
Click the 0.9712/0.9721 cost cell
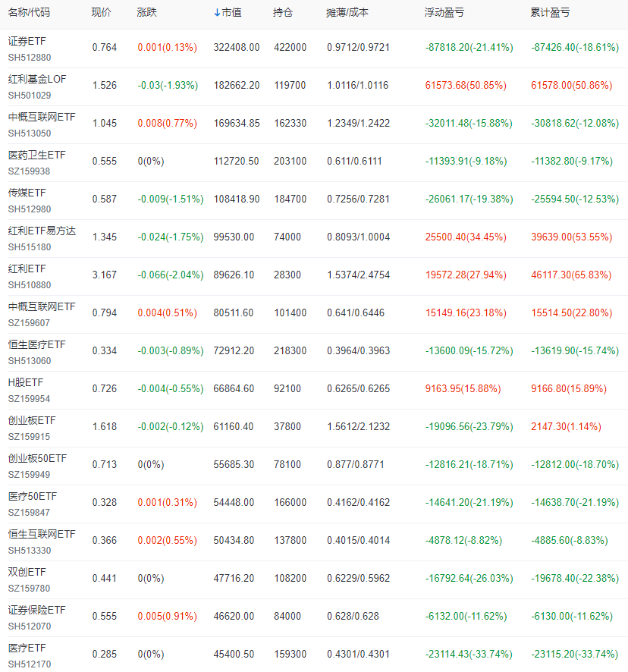(358, 47)
